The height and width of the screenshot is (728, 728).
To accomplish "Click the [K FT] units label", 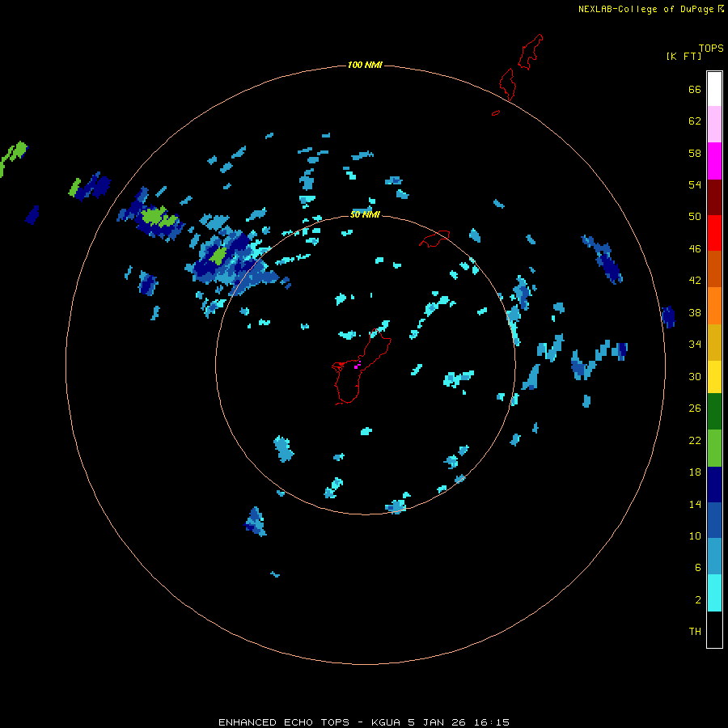I will (684, 56).
